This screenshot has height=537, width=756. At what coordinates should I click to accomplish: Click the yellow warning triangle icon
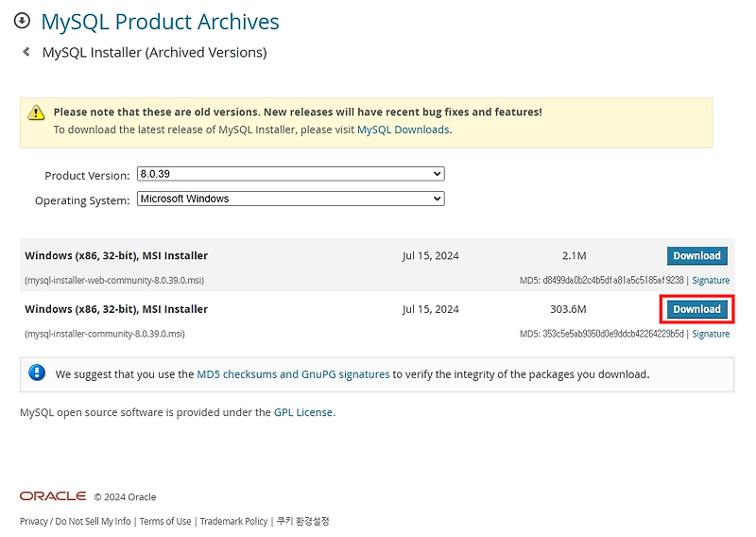coord(36,113)
